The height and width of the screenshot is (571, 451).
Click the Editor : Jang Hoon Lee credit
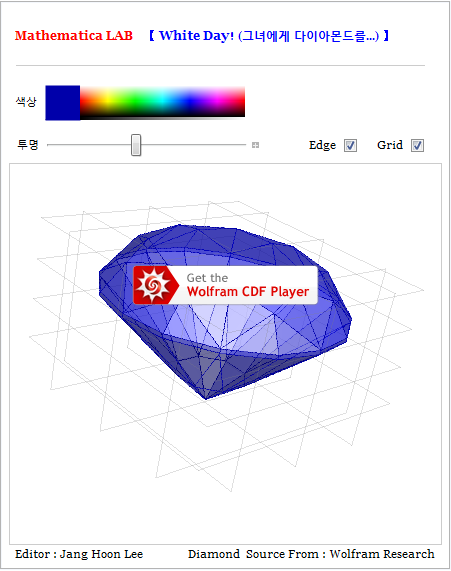click(x=79, y=554)
